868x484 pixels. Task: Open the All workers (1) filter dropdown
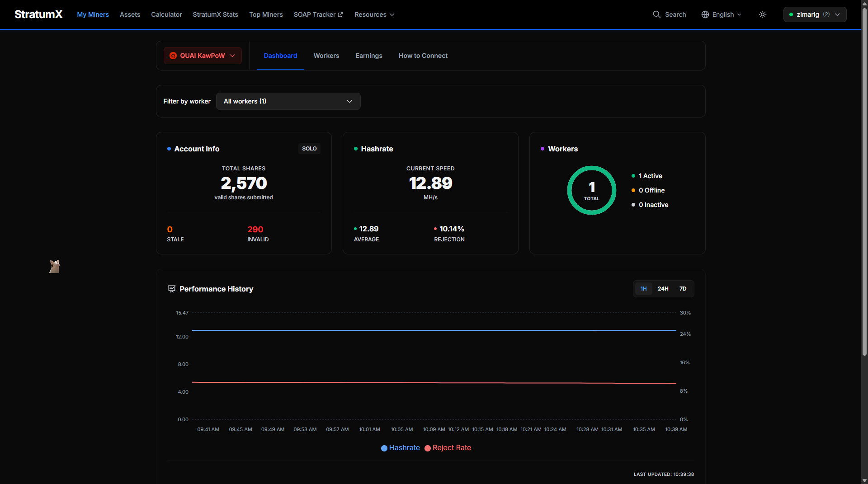[x=288, y=101]
